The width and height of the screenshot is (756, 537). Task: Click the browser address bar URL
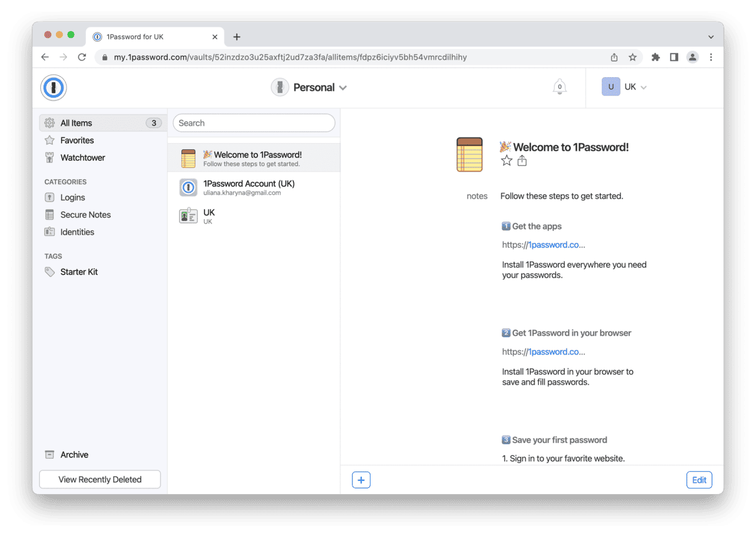(290, 57)
